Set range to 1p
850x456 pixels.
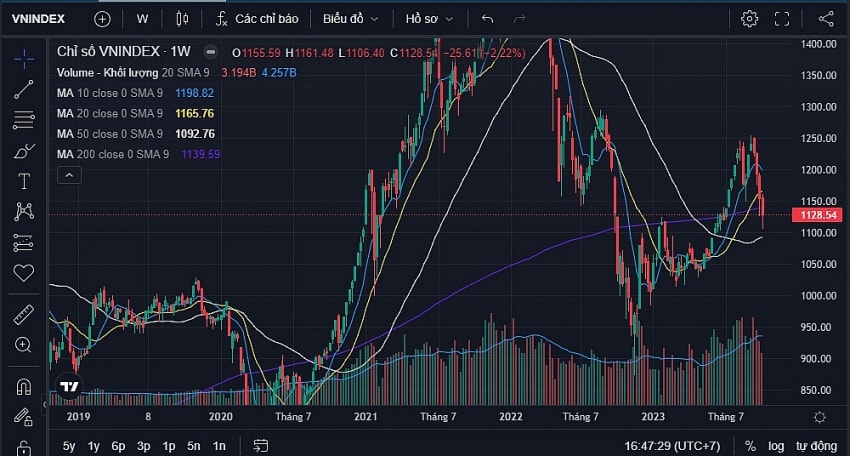pyautogui.click(x=169, y=446)
